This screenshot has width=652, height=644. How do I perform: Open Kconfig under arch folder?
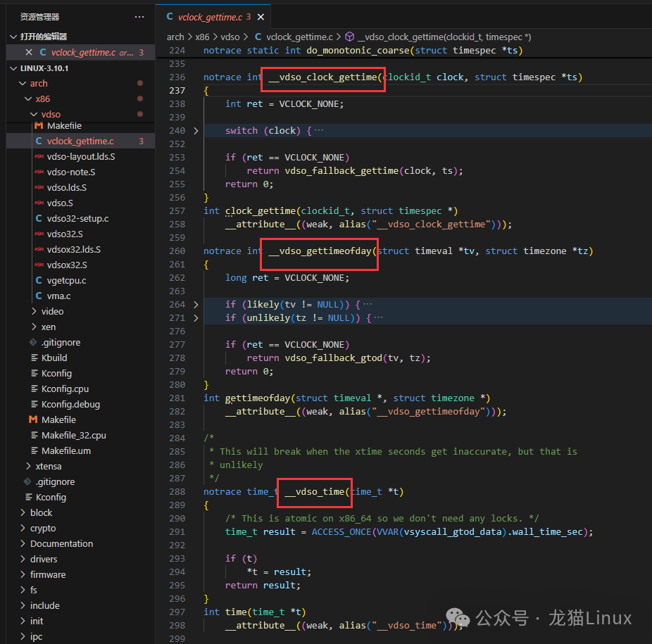click(x=81, y=497)
